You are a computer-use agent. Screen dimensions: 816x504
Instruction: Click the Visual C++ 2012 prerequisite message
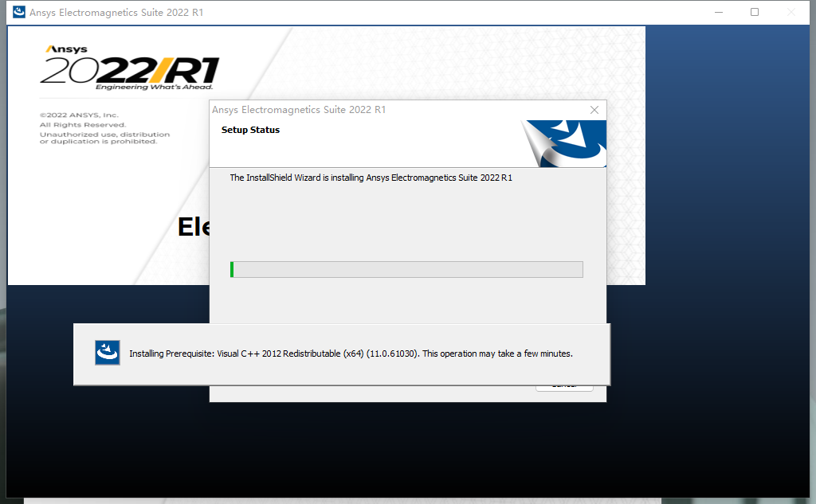(351, 354)
